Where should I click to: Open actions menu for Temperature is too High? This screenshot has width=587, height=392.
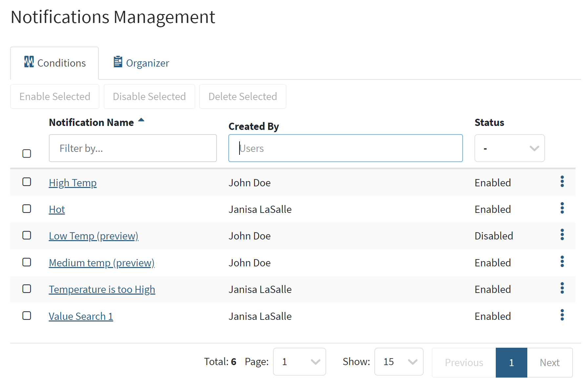point(562,288)
